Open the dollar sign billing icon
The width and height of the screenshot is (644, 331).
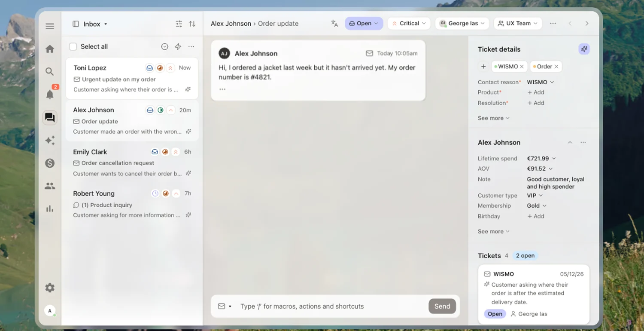tap(50, 163)
